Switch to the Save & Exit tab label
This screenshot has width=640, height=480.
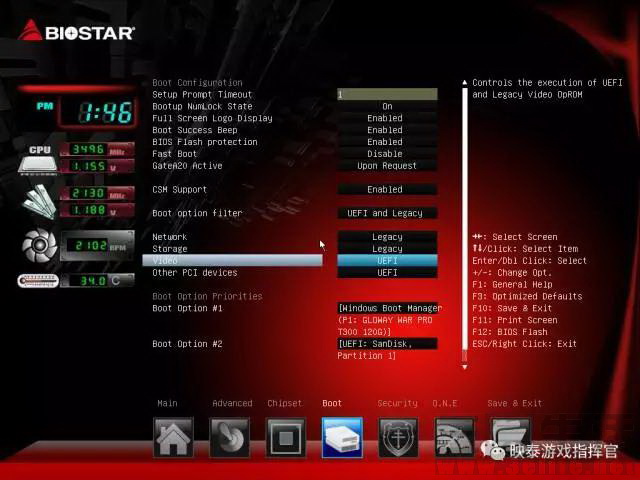[x=515, y=403]
